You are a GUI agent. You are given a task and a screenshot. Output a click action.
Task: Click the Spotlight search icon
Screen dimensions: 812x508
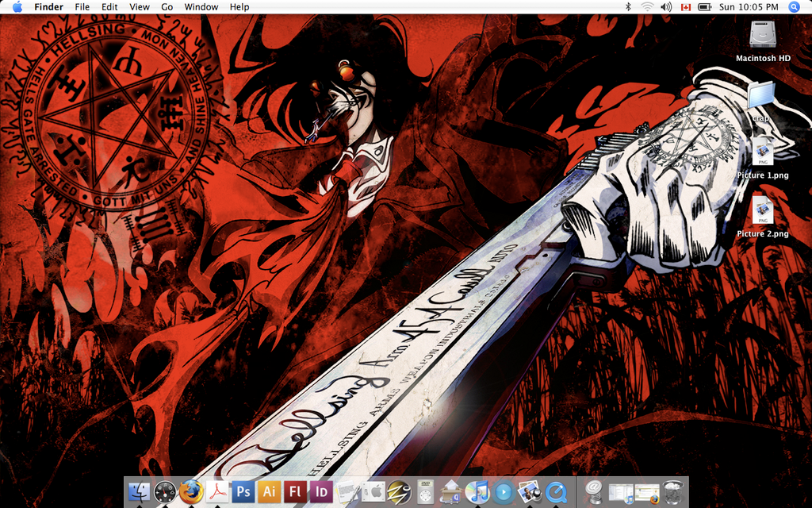pyautogui.click(x=794, y=7)
